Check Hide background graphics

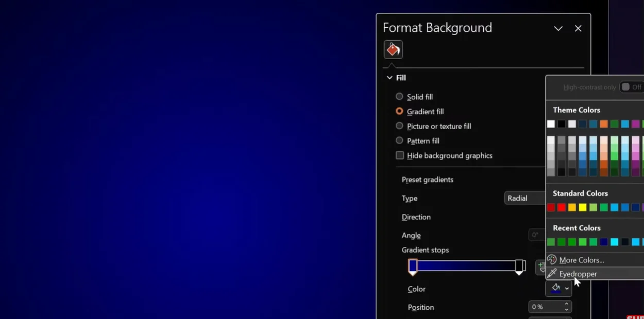pos(400,155)
